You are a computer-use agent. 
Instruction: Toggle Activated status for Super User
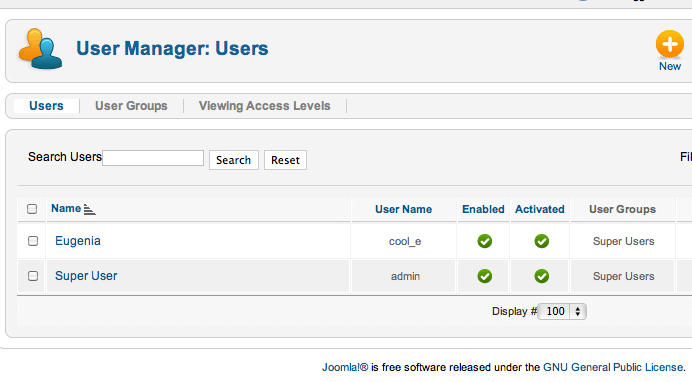point(542,276)
